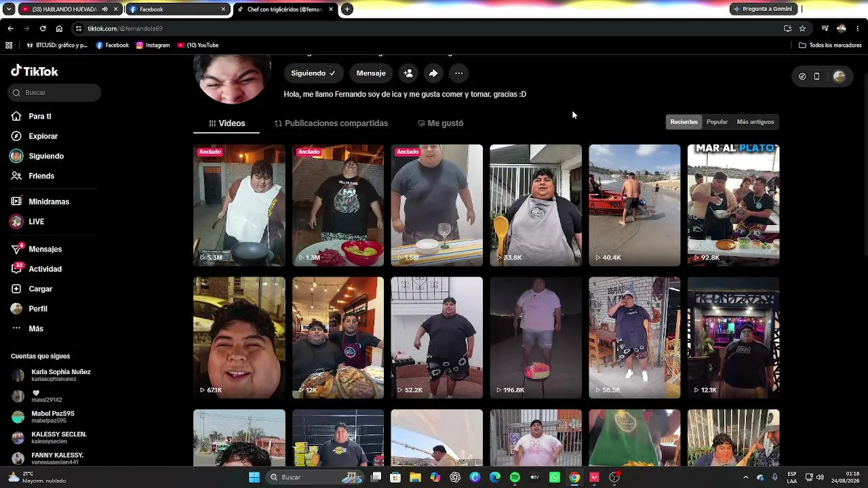This screenshot has height=488, width=868.
Task: Switch to the Me gustó tab
Action: 440,123
